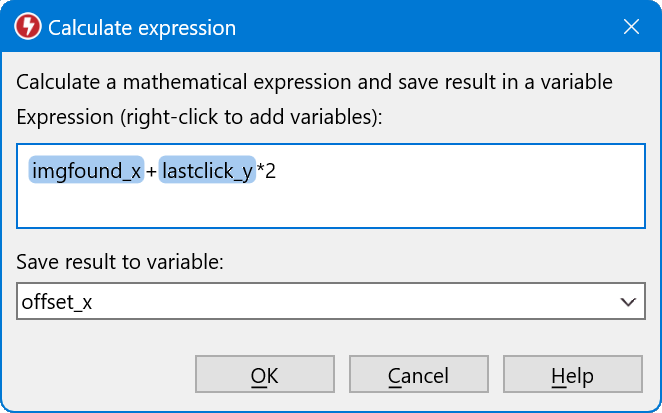This screenshot has width=662, height=413.
Task: Click the empty title bar area beside the title
Action: (420, 28)
